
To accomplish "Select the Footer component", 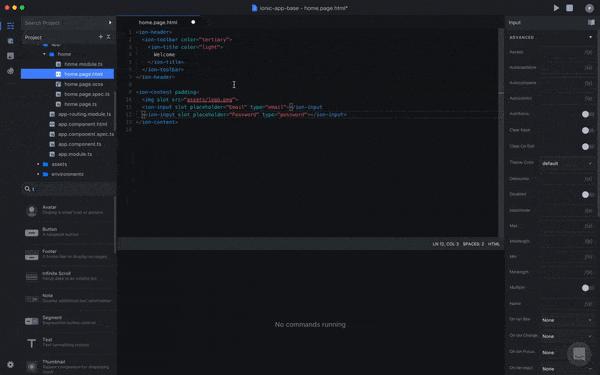I will (68, 254).
